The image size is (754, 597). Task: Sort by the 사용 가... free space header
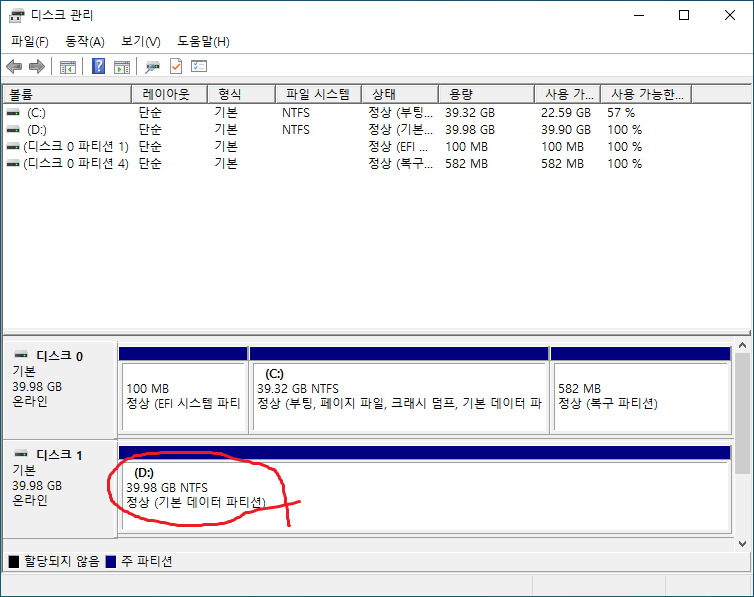[568, 94]
